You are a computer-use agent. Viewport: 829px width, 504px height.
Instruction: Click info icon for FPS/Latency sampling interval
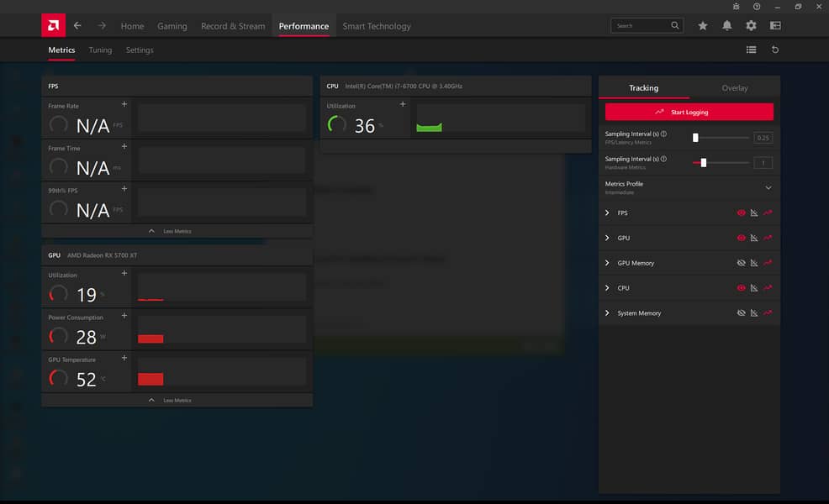click(x=663, y=134)
